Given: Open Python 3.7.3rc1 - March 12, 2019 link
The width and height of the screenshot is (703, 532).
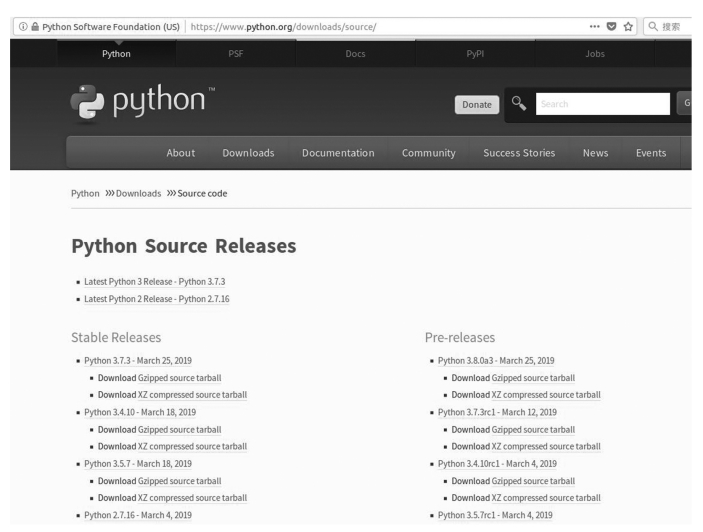Looking at the screenshot, I should [497, 412].
